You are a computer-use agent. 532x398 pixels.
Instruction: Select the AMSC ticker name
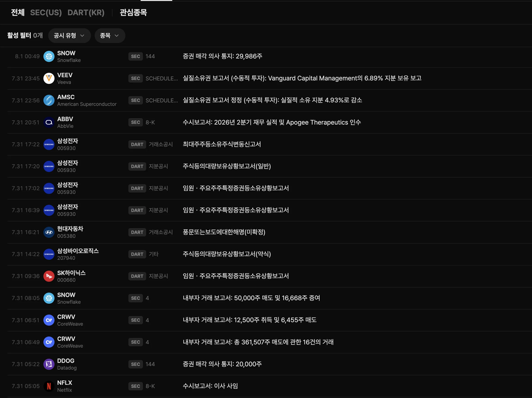click(66, 97)
